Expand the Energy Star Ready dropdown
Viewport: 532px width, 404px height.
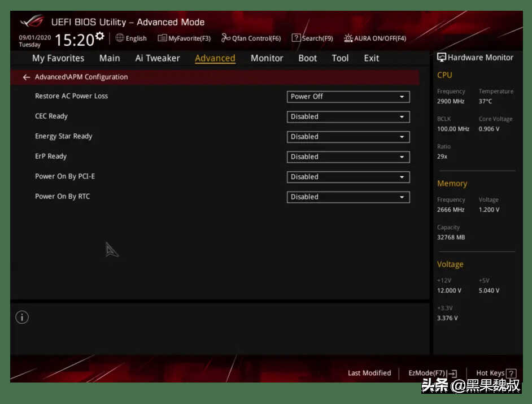348,137
